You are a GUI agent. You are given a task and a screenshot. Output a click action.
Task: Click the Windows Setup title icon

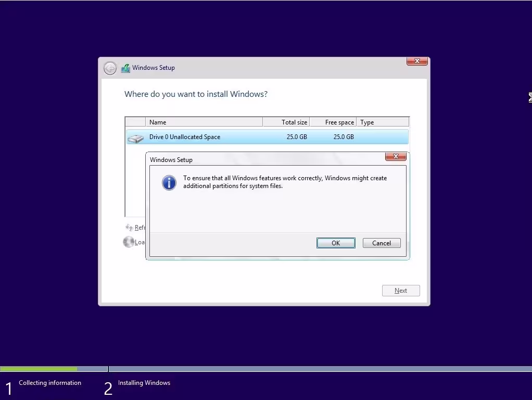(125, 68)
